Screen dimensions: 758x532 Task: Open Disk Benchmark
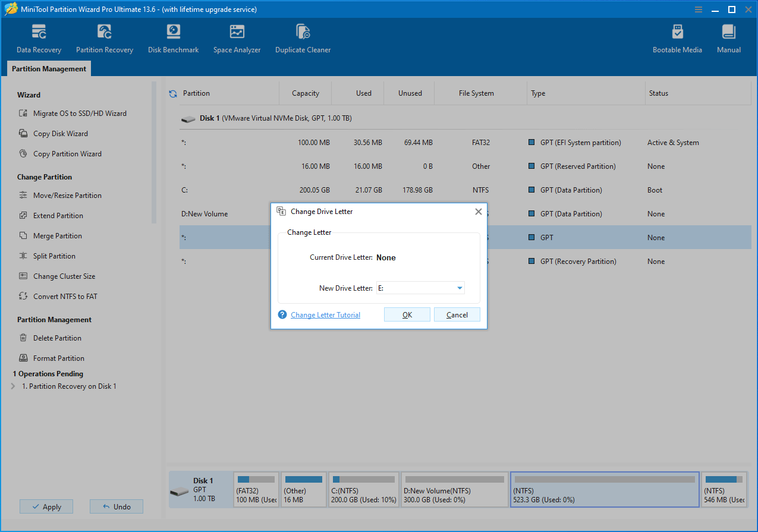pos(173,37)
